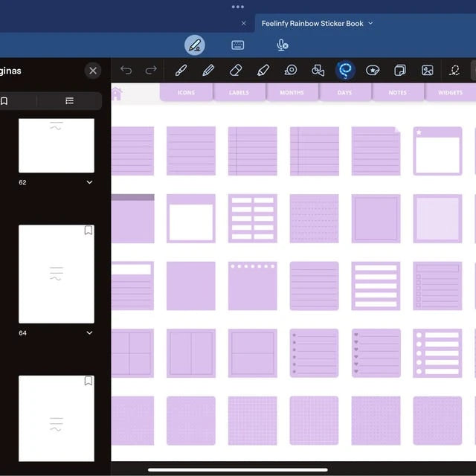Toggle bookmark on page 64 thumbnail

click(89, 231)
